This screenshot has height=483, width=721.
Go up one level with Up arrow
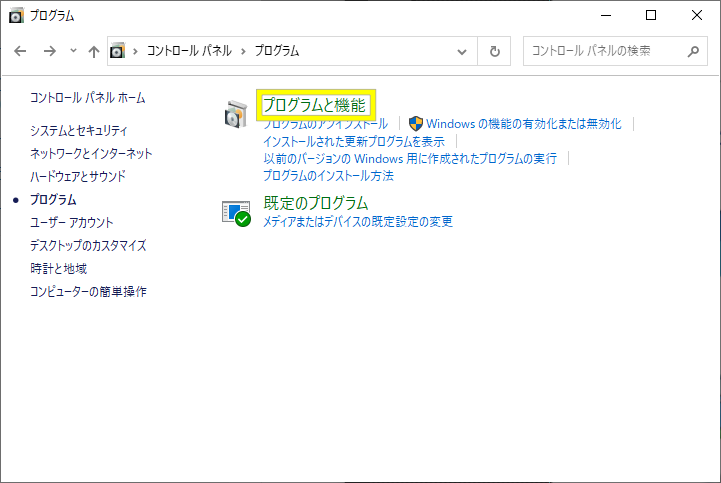pyautogui.click(x=93, y=51)
